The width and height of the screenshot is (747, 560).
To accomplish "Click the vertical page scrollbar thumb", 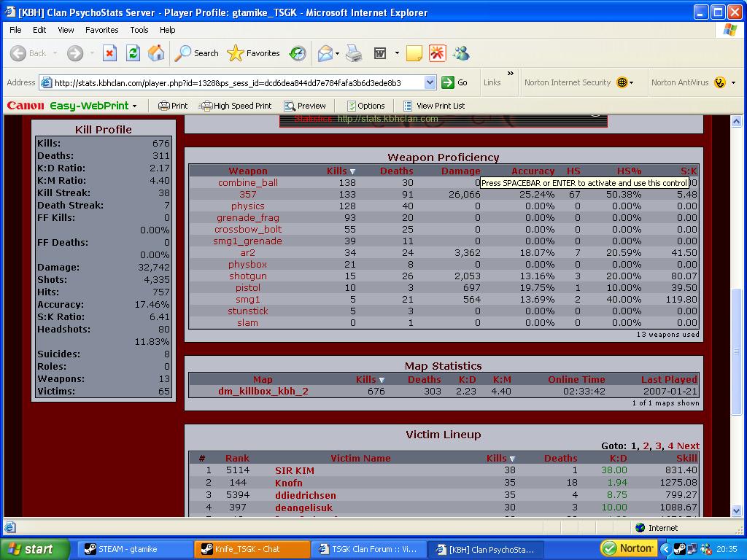I will click(737, 350).
